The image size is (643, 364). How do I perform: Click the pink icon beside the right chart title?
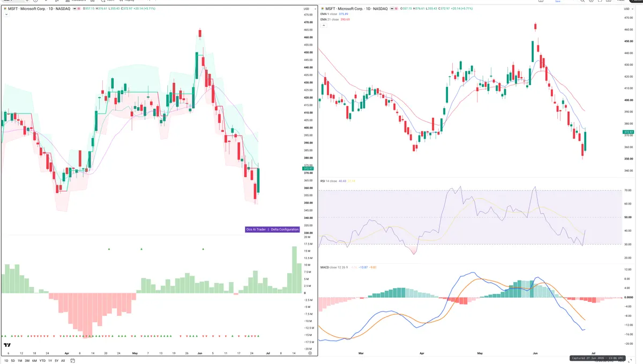pyautogui.click(x=397, y=9)
